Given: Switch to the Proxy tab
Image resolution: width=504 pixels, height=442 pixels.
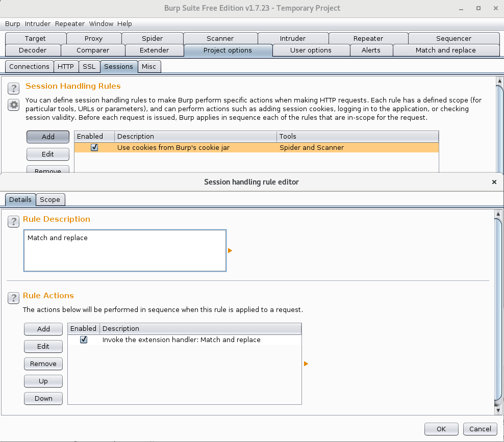Looking at the screenshot, I should click(x=93, y=39).
